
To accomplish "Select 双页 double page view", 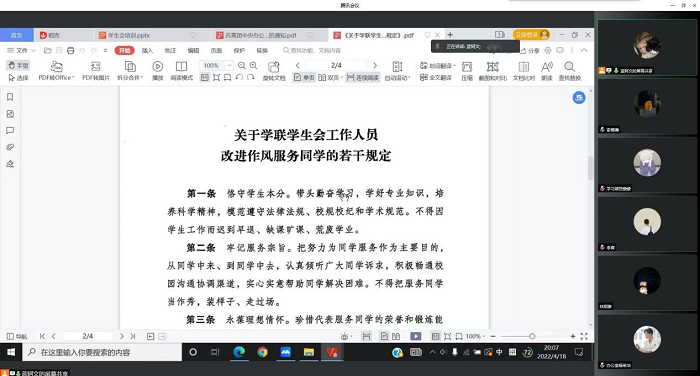I will click(x=330, y=78).
